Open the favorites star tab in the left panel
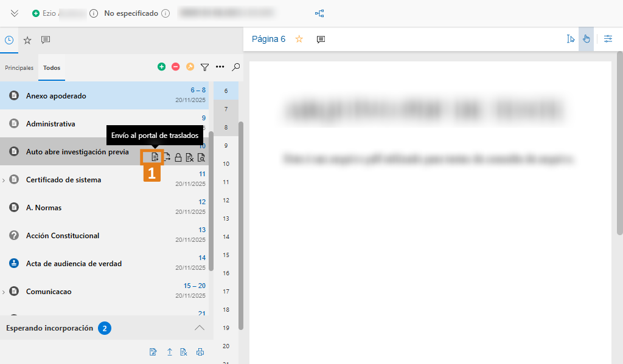The height and width of the screenshot is (364, 623). pos(27,40)
